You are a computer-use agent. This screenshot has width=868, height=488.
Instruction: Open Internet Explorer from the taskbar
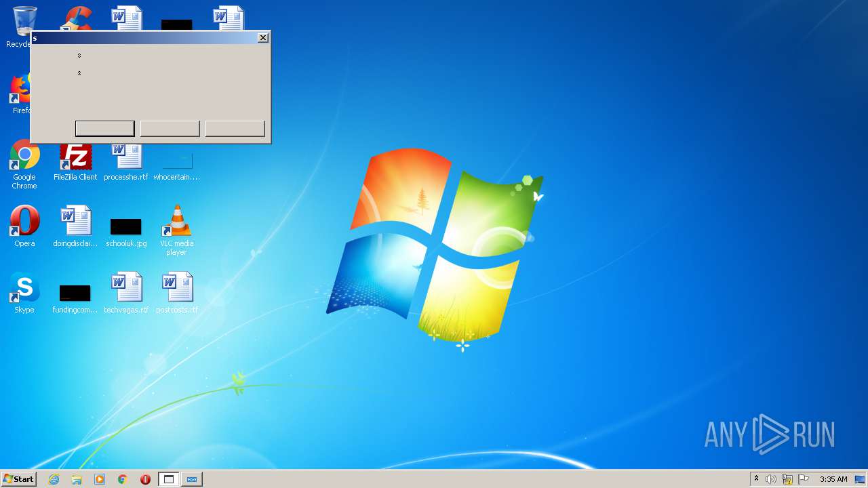coord(54,479)
